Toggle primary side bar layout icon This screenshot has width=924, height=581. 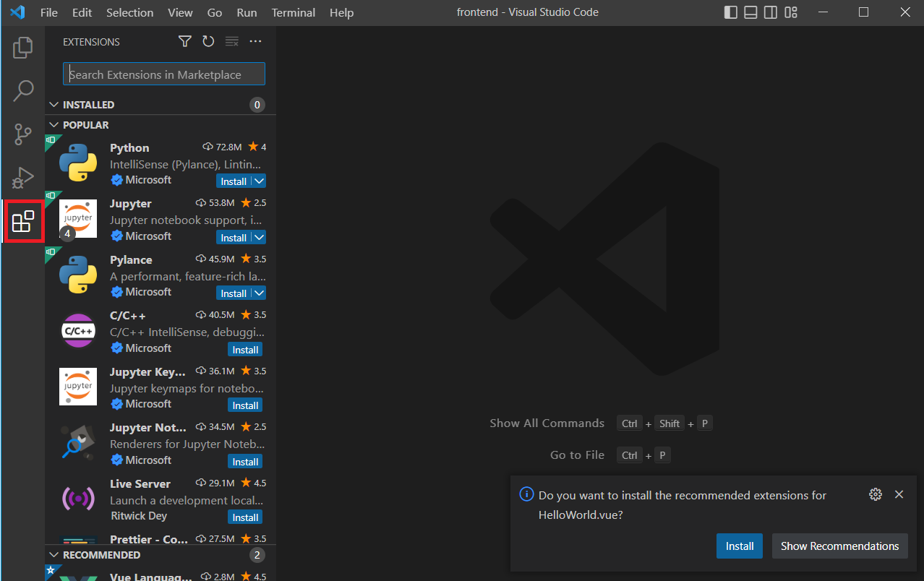click(731, 12)
